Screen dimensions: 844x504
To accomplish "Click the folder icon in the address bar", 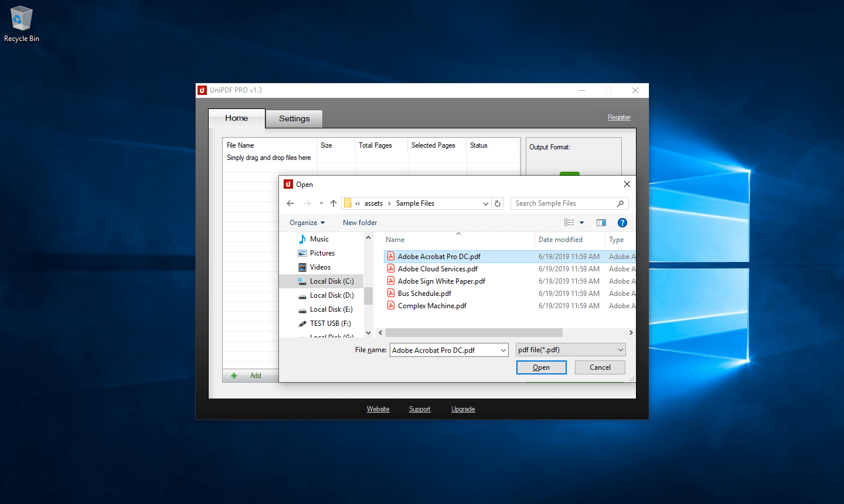I will (x=348, y=203).
